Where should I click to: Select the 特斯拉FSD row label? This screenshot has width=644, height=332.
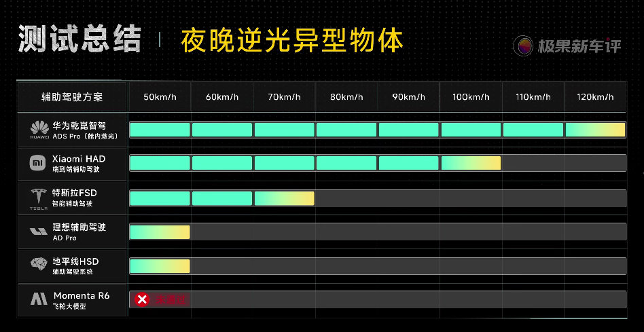coord(75,193)
